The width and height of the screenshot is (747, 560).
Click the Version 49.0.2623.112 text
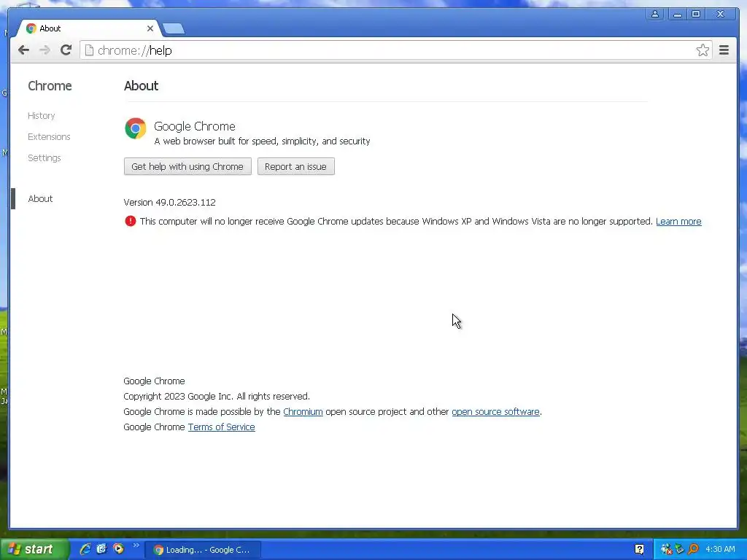click(x=169, y=203)
